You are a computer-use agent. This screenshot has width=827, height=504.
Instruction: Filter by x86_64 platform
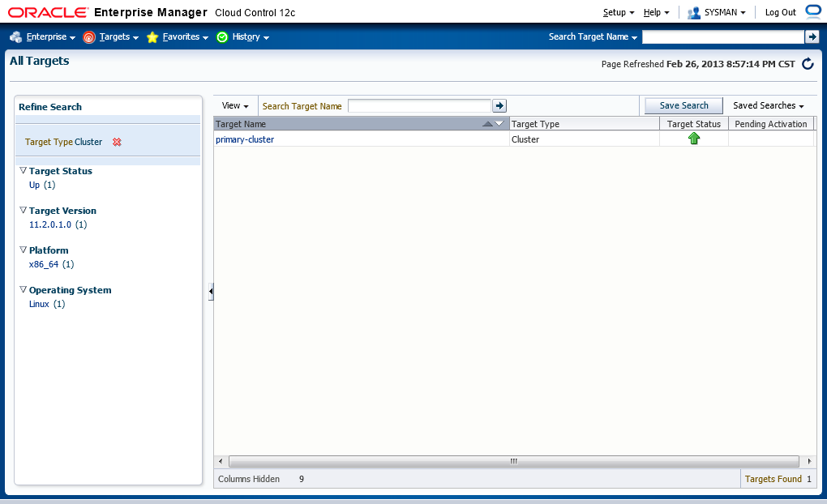44,264
